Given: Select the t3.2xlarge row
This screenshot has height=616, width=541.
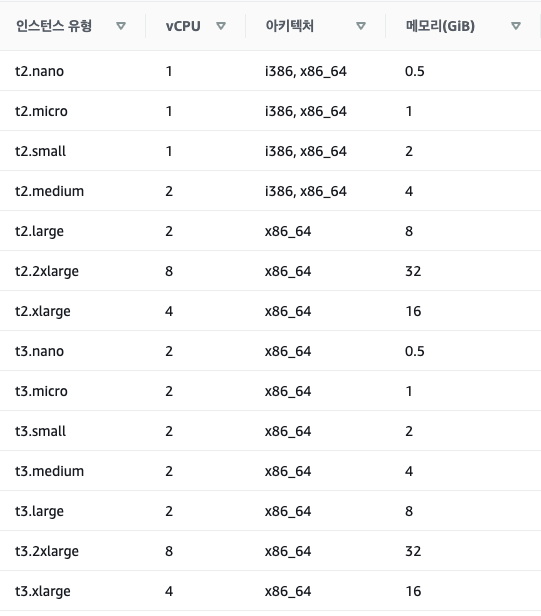Looking at the screenshot, I should tap(270, 551).
